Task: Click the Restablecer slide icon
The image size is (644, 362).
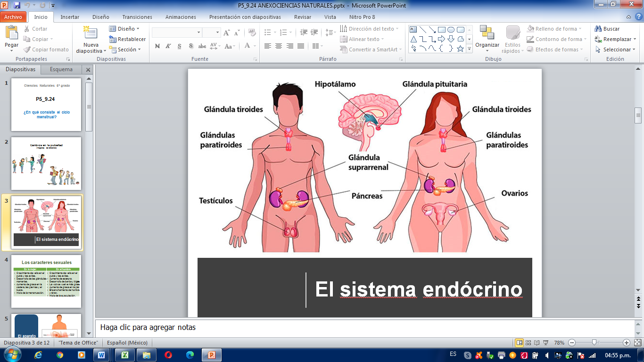Action: point(113,39)
